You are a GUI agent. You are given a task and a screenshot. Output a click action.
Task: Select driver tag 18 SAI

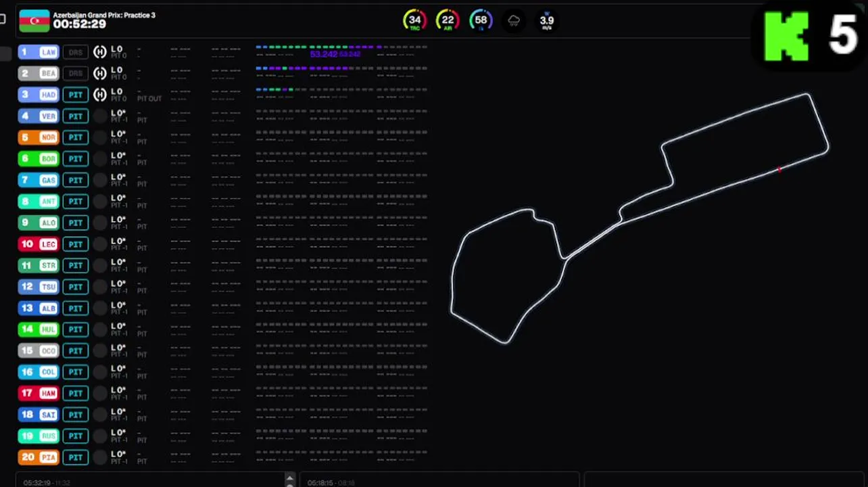39,415
